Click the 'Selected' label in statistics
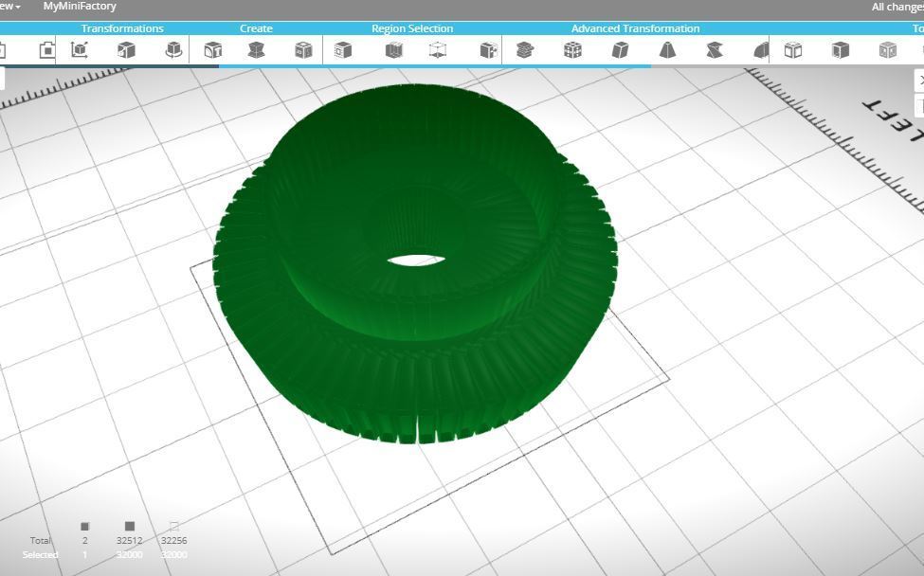Screen dimensions: 924x576 (40, 555)
